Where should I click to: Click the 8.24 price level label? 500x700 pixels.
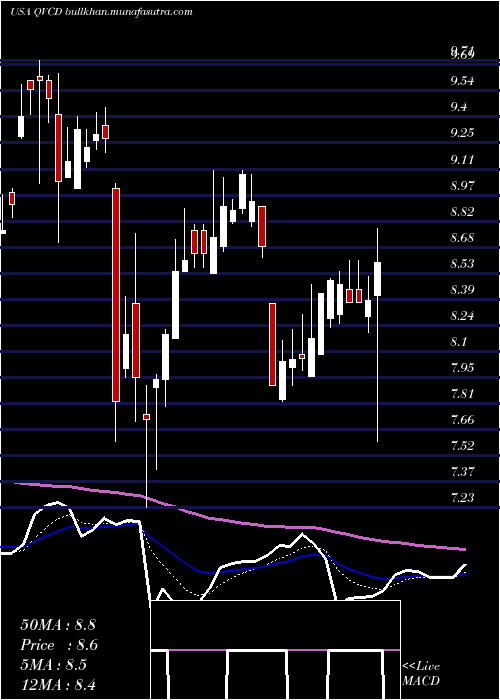pyautogui.click(x=462, y=316)
